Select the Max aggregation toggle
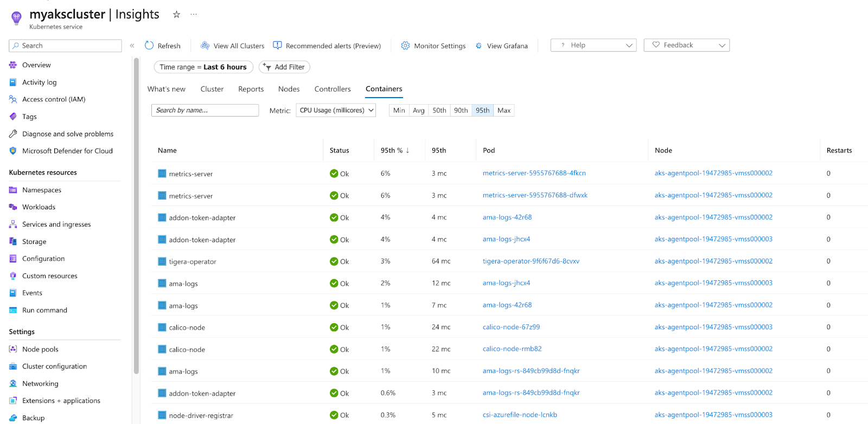 pyautogui.click(x=504, y=111)
